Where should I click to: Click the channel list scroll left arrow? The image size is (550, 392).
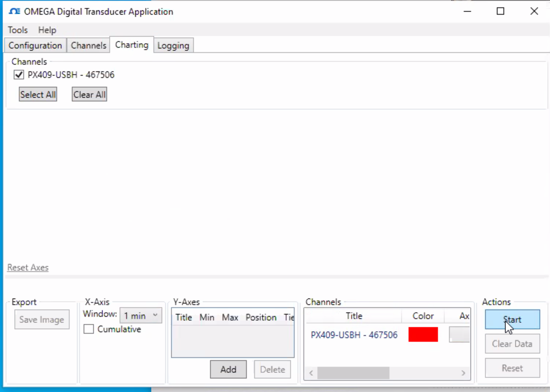pos(311,373)
